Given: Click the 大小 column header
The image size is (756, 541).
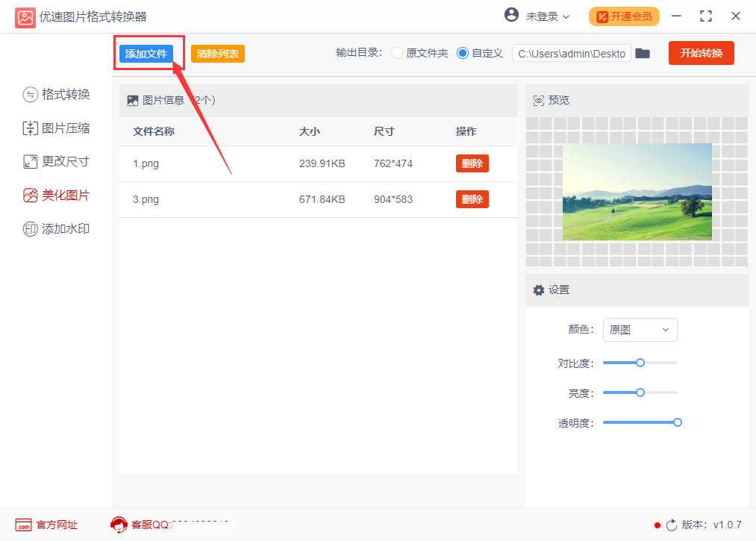Looking at the screenshot, I should coord(310,131).
